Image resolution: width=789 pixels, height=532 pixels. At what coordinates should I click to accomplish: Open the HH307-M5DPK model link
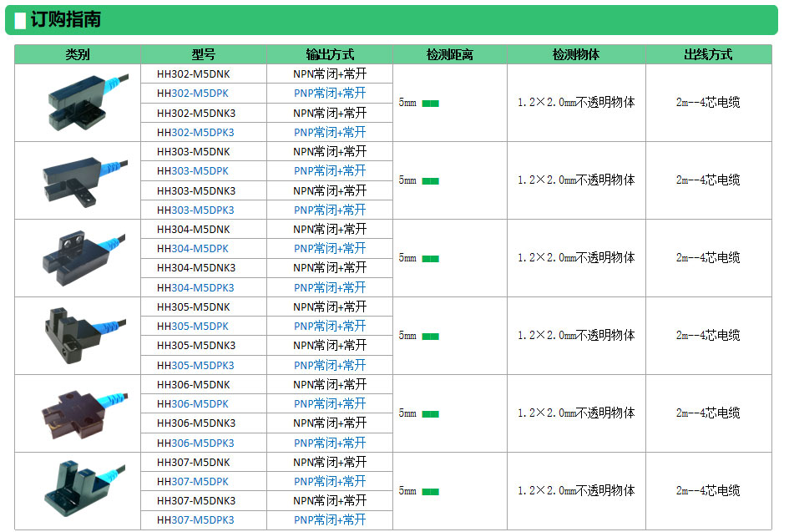point(193,482)
